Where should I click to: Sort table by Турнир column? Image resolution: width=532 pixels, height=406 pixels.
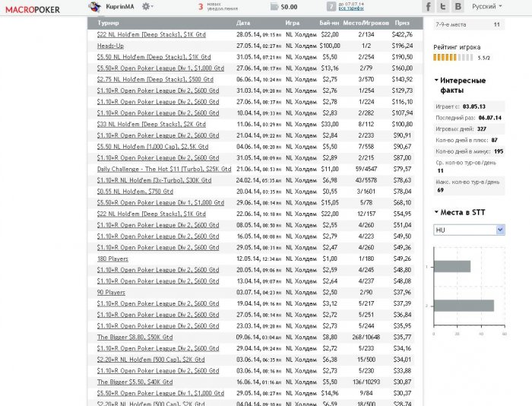pos(108,23)
